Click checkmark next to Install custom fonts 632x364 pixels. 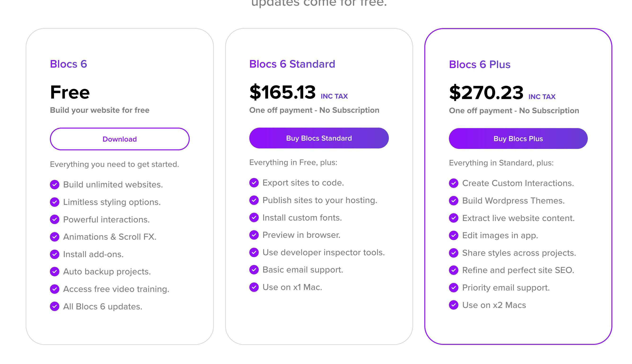[254, 217]
